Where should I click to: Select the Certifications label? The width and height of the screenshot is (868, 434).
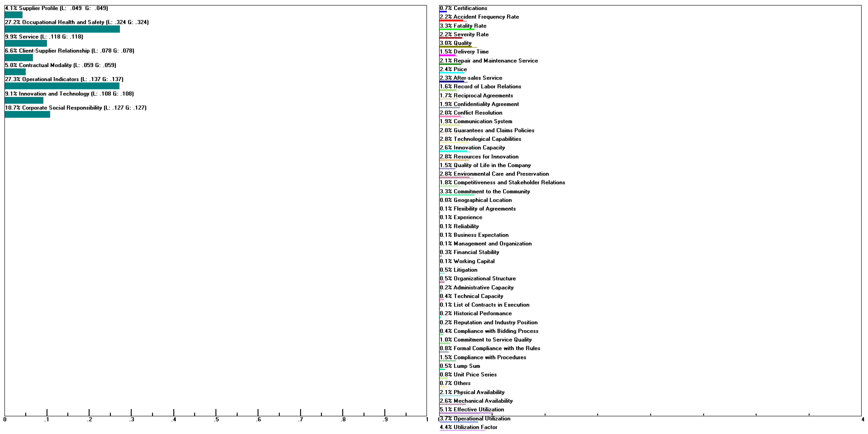[x=463, y=8]
